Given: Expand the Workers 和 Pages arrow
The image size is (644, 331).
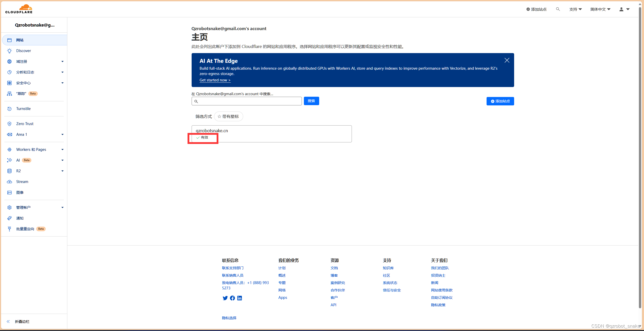Looking at the screenshot, I should pos(63,150).
